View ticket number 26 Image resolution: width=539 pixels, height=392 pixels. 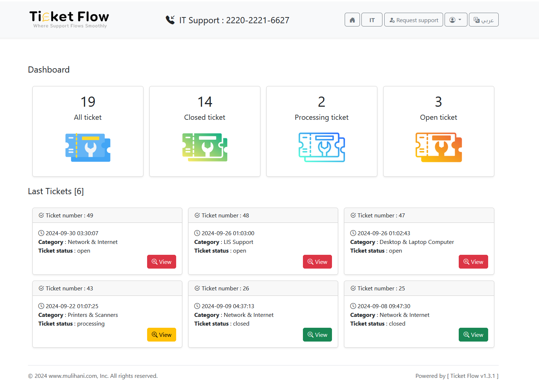coord(317,335)
